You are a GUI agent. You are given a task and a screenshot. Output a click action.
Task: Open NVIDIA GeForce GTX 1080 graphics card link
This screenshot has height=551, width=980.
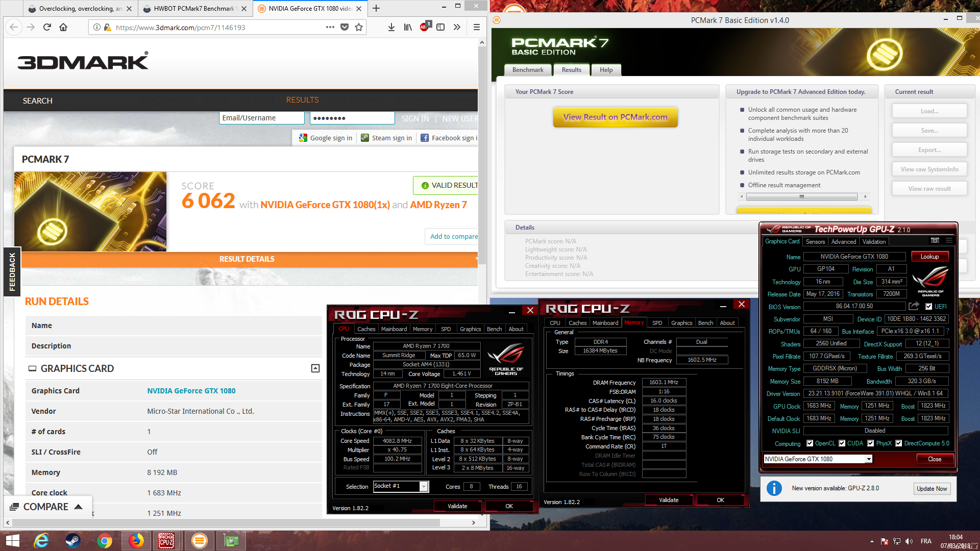(191, 391)
